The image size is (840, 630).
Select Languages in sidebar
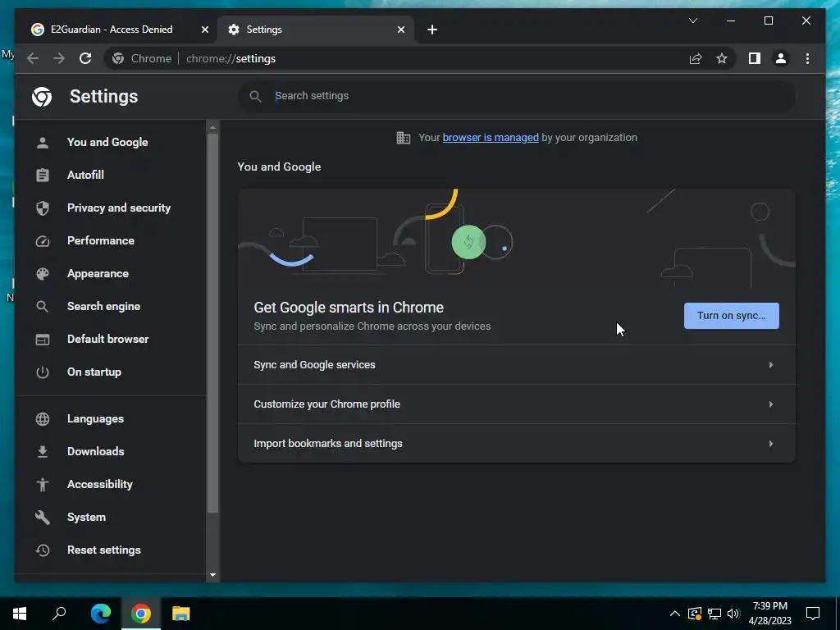point(95,419)
